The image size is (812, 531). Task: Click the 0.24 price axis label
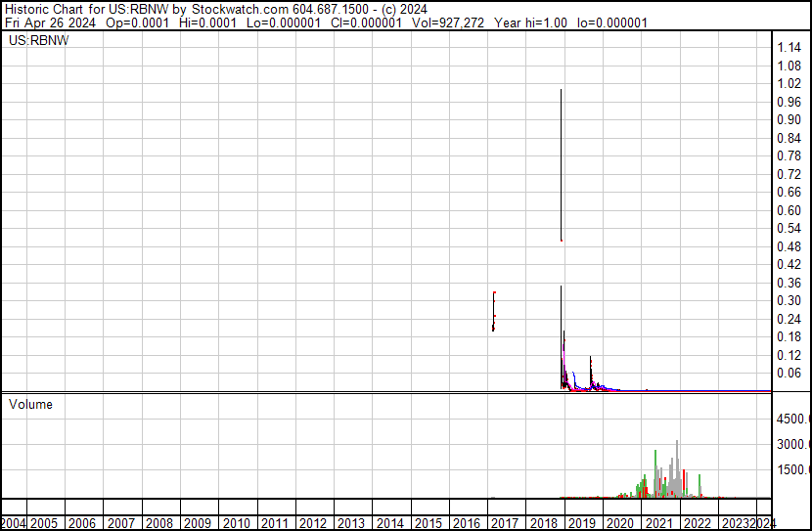(x=789, y=319)
